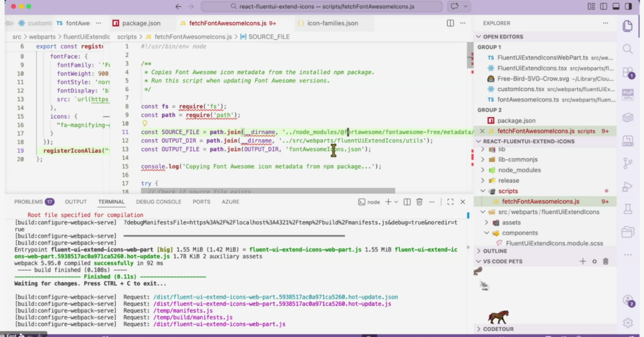Open the Manage settings gear icon
644x337 pixels.
[x=627, y=323]
